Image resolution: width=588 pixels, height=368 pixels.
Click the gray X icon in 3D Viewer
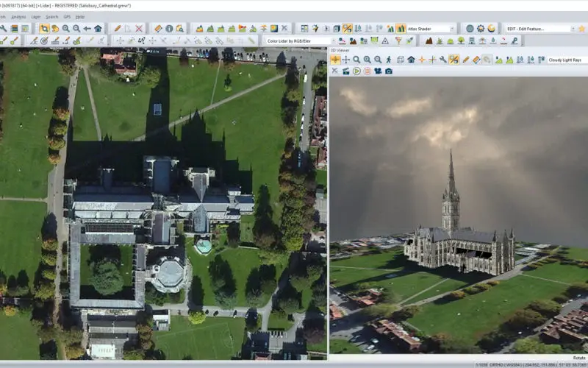pos(335,71)
